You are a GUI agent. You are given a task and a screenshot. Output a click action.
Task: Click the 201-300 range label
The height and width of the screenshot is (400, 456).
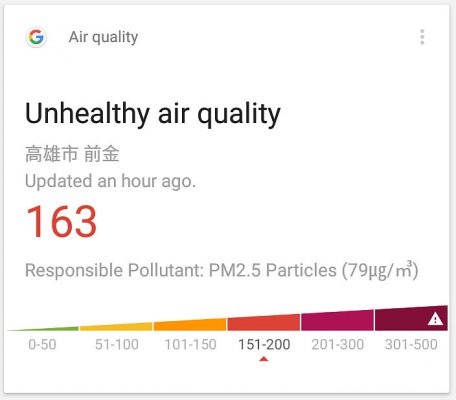point(338,345)
